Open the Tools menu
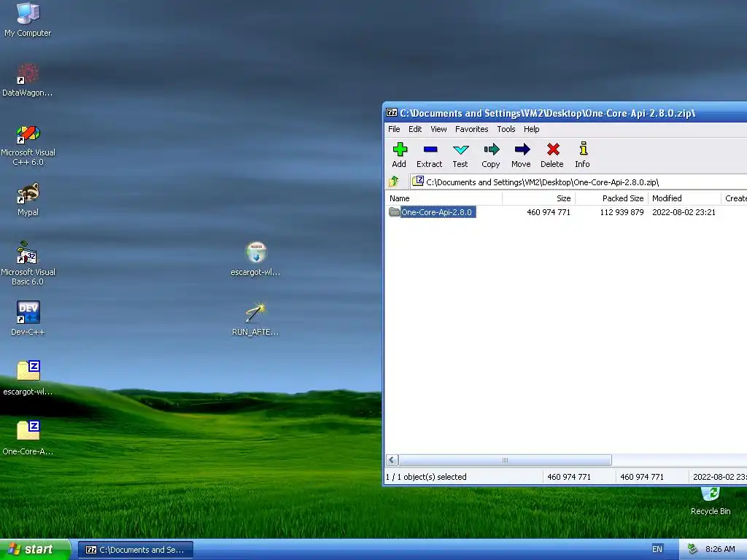 [x=506, y=129]
